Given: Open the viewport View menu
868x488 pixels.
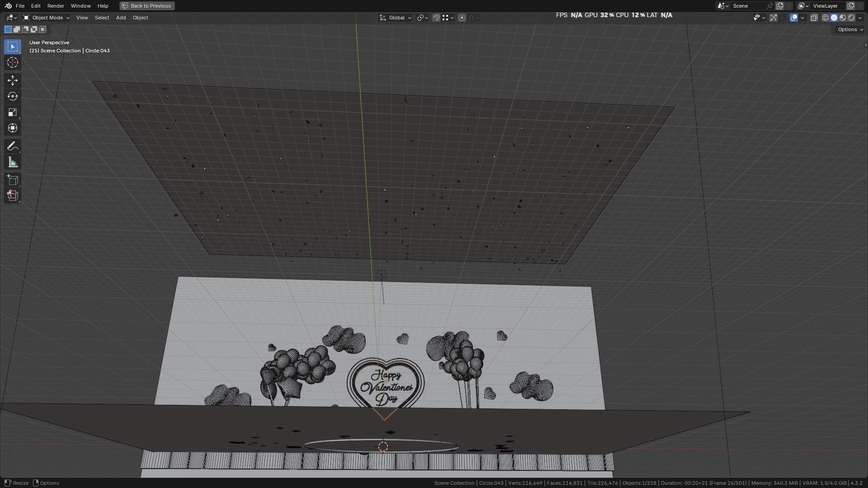Looking at the screenshot, I should (82, 18).
